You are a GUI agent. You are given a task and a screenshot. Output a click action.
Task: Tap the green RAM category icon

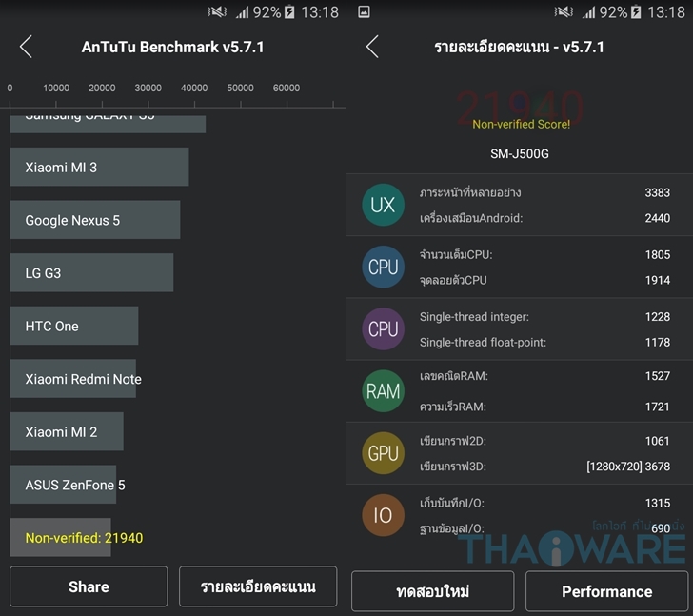[x=383, y=391]
